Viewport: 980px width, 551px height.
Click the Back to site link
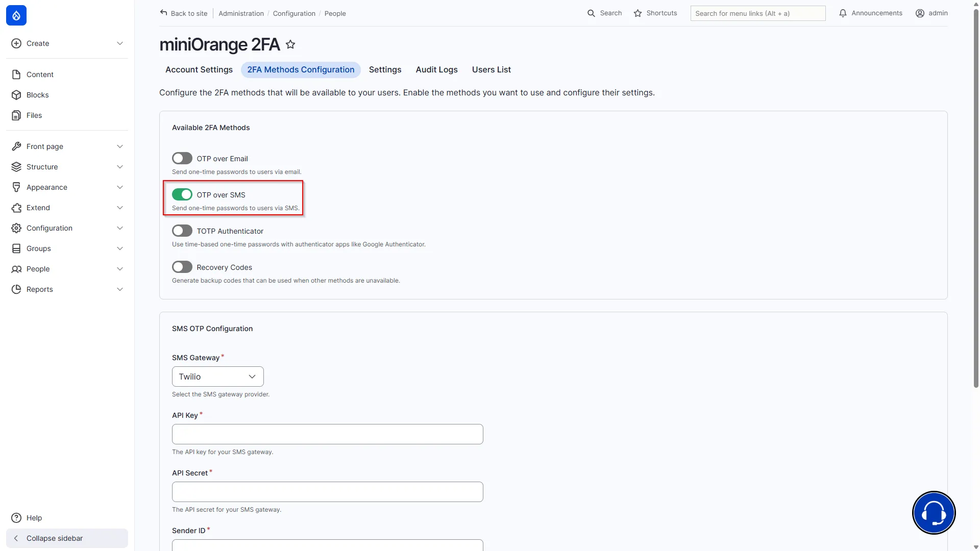point(184,13)
